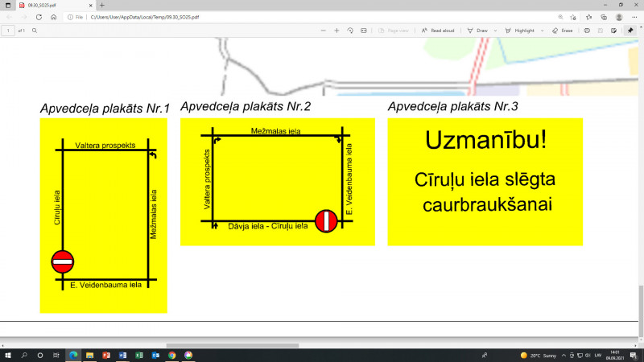
Task: Toggle the Draw tool on
Action: point(478,30)
